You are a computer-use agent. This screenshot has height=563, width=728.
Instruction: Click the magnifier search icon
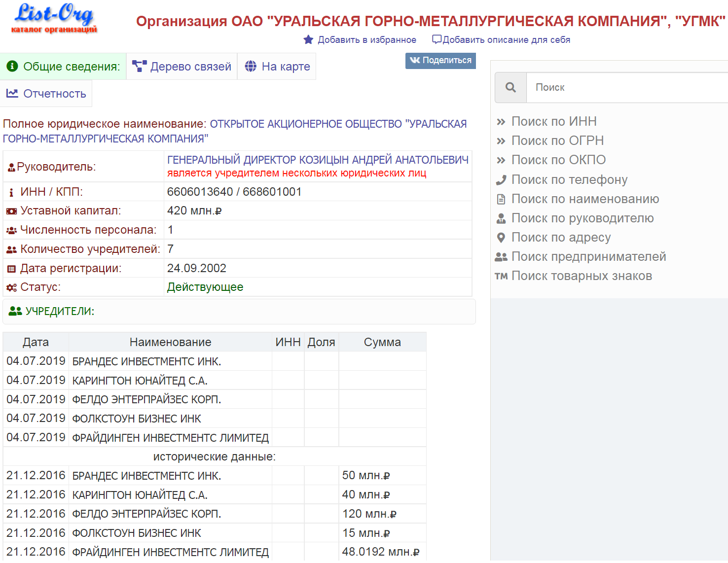[511, 87]
